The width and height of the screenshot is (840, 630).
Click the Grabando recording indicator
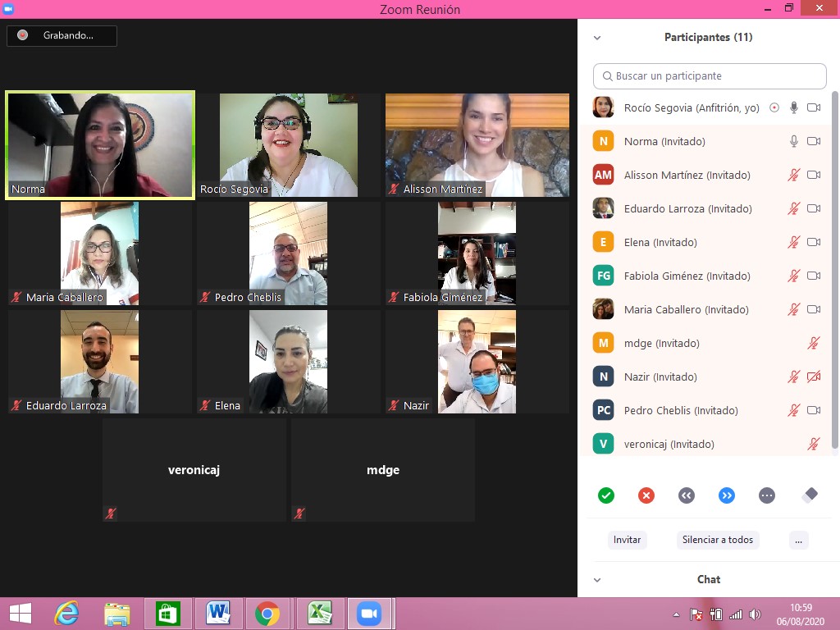[x=62, y=35]
